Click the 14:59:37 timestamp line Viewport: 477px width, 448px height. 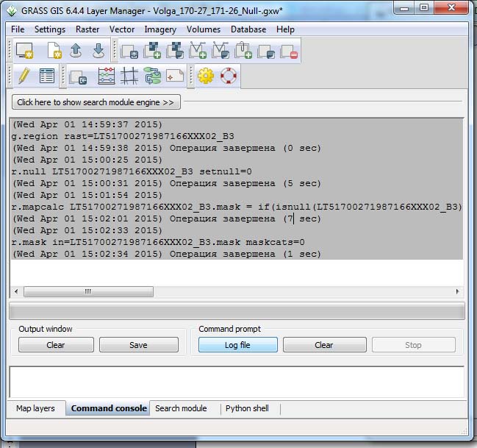[87, 124]
